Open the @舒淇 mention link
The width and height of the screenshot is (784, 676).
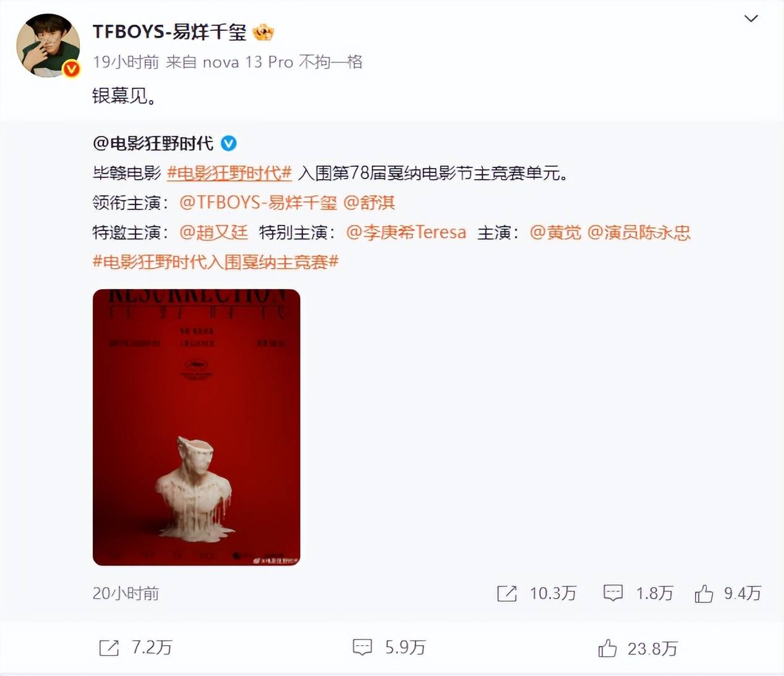[369, 203]
